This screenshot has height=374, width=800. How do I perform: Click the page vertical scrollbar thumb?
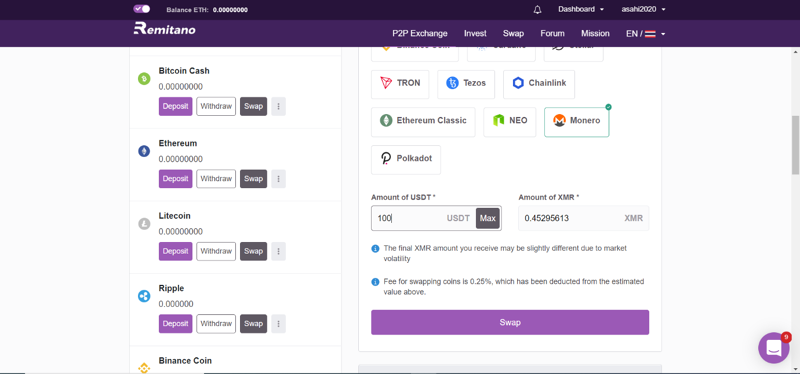click(x=795, y=145)
